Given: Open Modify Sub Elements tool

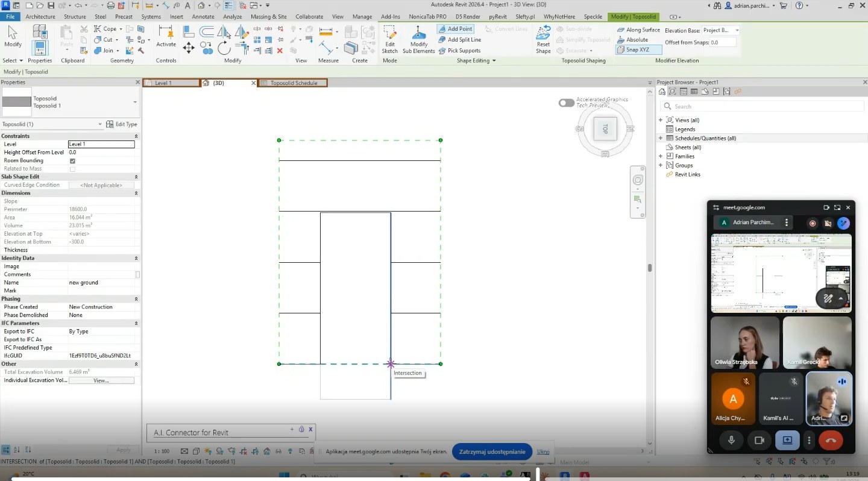Looking at the screenshot, I should tap(418, 39).
